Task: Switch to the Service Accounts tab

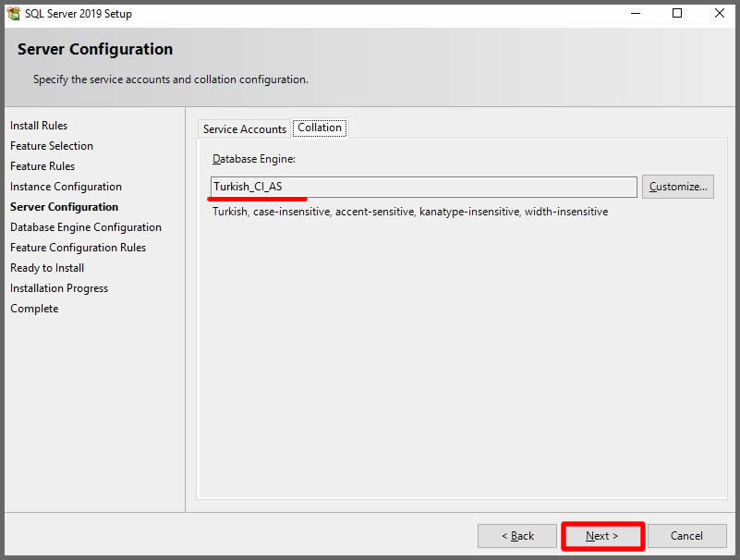Action: (244, 129)
